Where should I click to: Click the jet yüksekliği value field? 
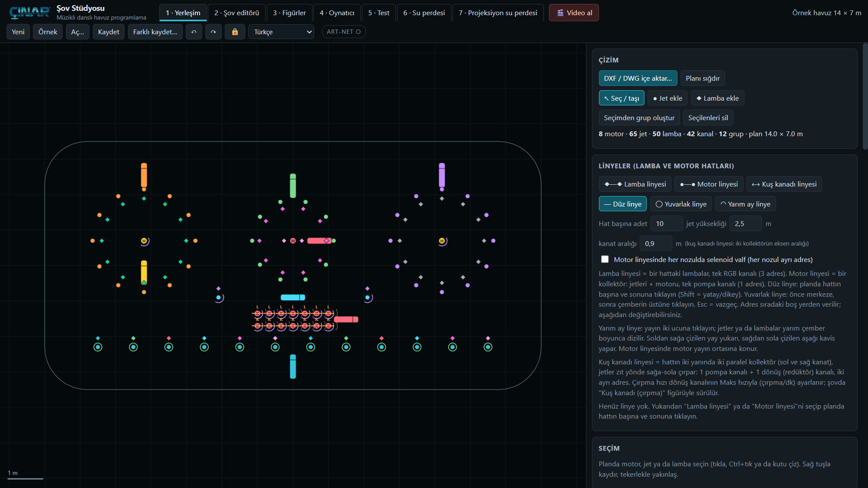(x=746, y=223)
